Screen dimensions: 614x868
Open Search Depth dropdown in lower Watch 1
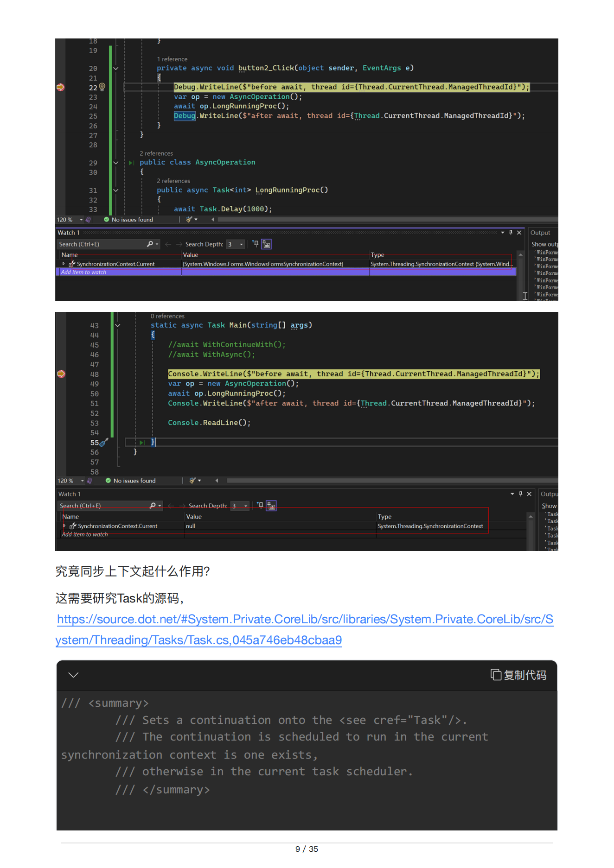pos(246,506)
